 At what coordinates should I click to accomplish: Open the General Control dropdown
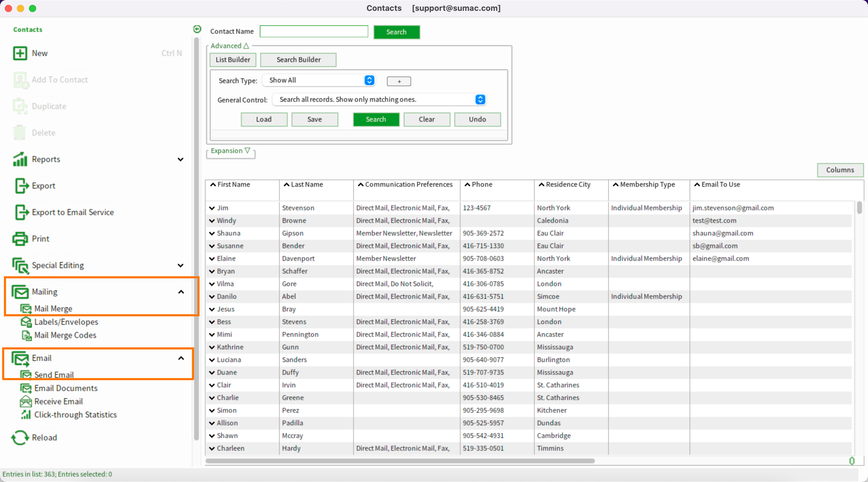coord(379,99)
